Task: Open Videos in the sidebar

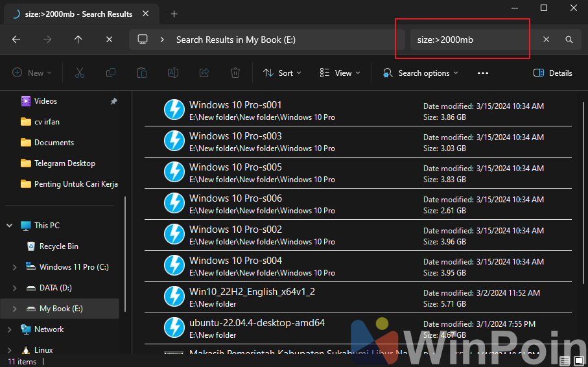Action: click(46, 101)
